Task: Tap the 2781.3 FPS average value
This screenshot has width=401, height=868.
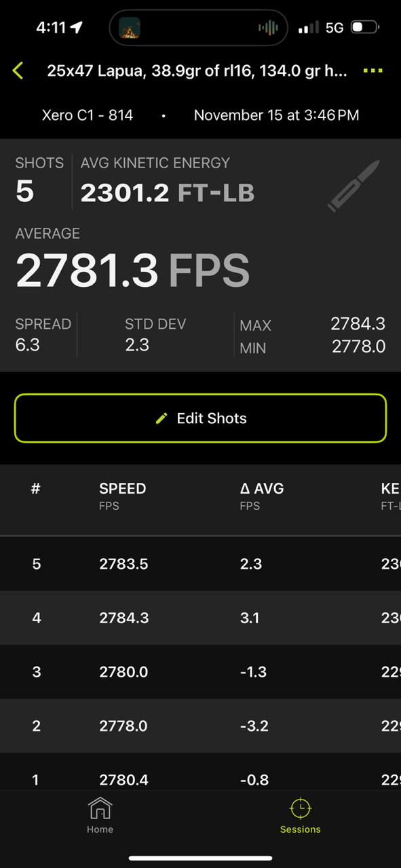Action: 133,269
